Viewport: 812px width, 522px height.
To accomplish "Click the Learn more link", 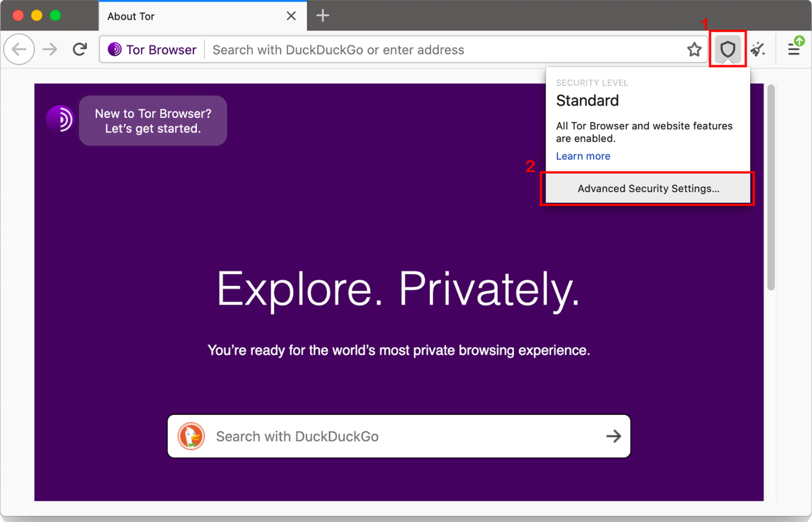I will [x=583, y=156].
